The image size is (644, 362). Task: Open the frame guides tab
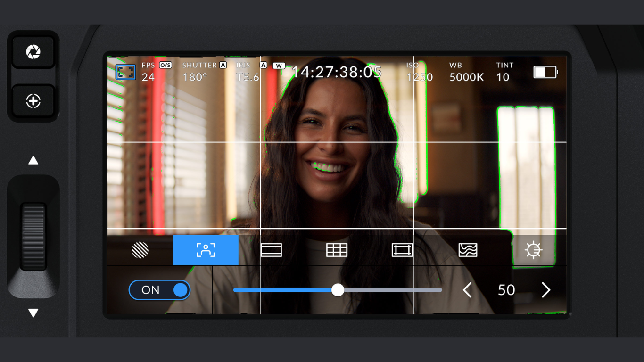[271, 250]
